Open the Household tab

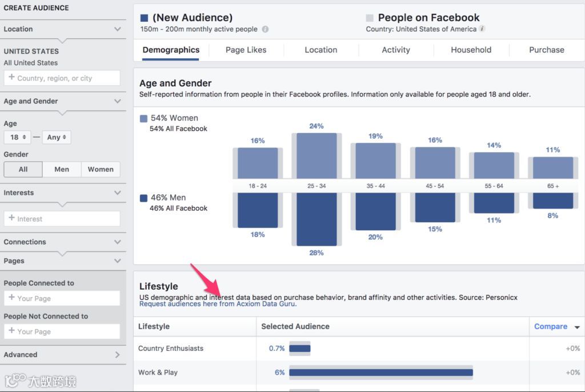point(471,50)
